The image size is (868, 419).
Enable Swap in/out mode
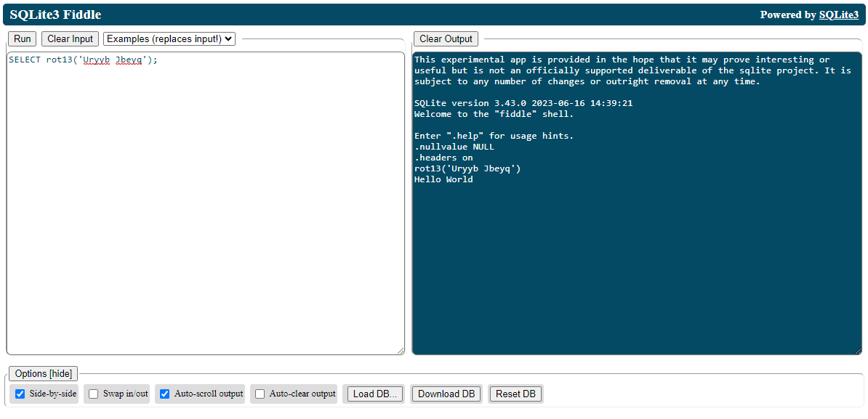(93, 394)
